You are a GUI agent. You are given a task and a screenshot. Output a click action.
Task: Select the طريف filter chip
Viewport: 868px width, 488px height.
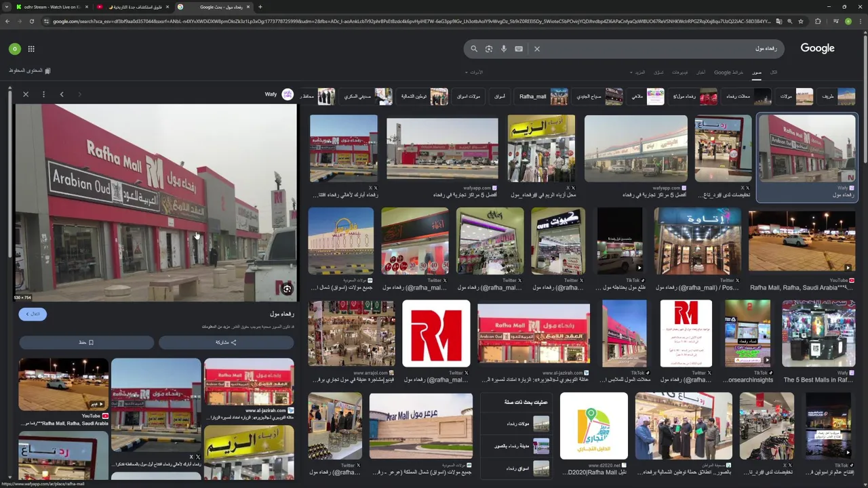pos(837,96)
